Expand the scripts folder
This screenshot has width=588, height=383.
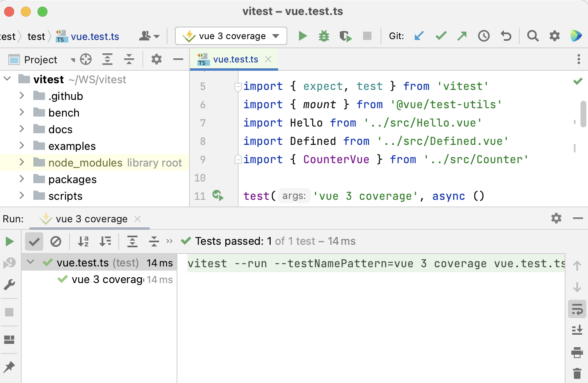(x=22, y=195)
